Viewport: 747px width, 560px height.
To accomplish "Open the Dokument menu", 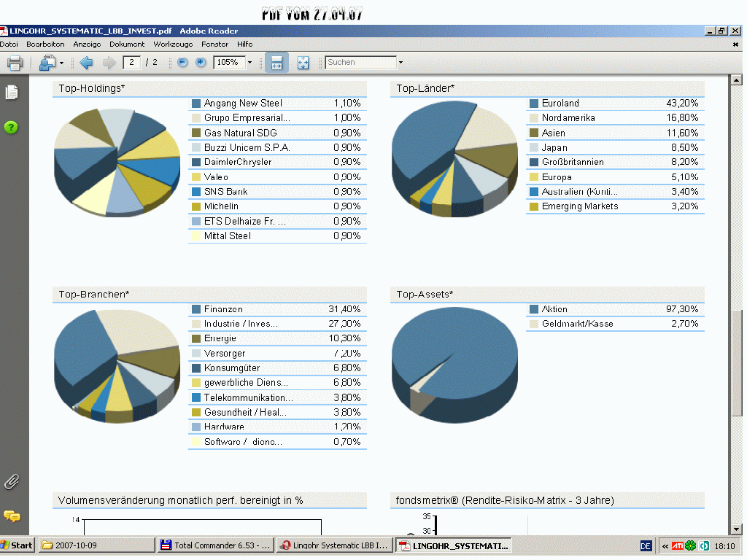I will [127, 44].
